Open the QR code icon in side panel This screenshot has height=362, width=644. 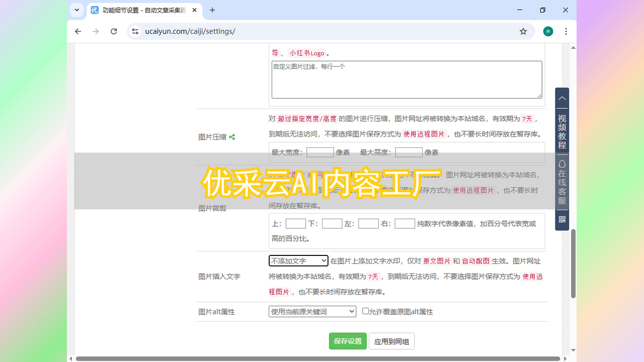[562, 220]
